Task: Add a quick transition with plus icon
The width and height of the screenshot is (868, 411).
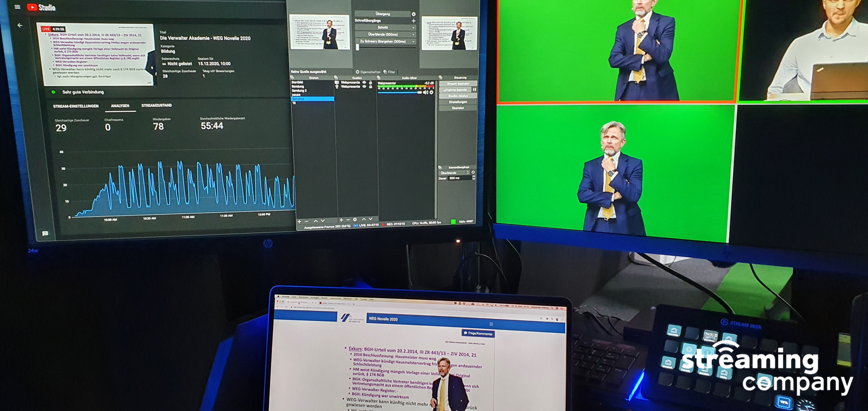Action: (x=413, y=21)
